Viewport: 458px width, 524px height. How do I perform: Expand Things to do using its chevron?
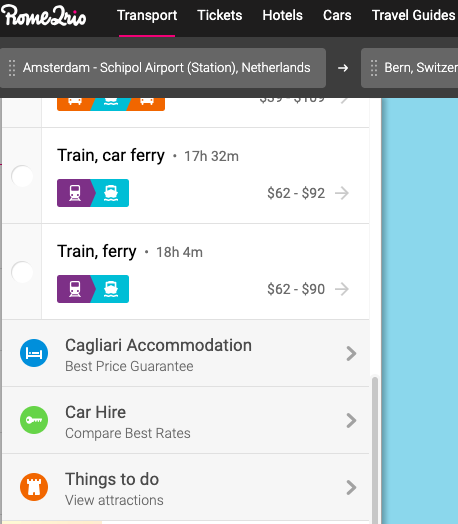351,487
